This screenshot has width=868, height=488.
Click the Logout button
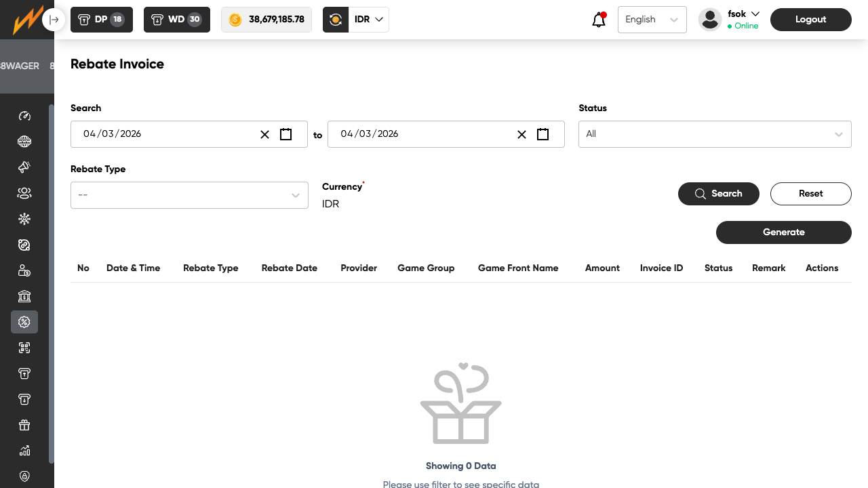tap(811, 20)
